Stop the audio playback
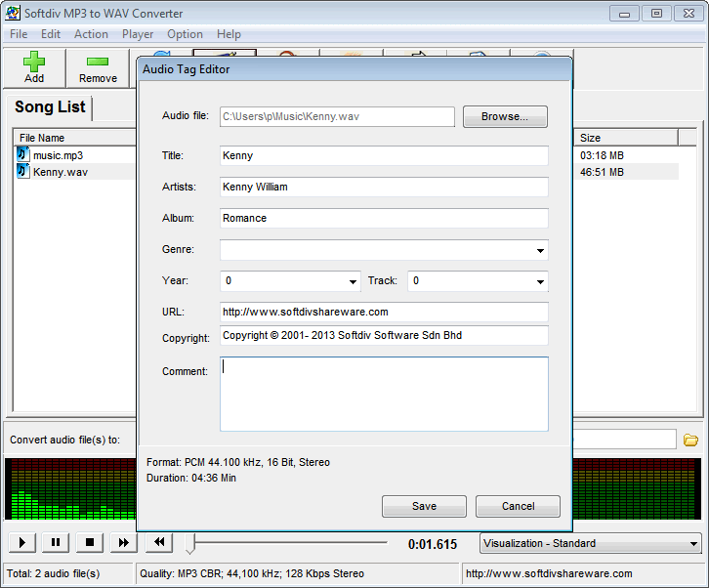This screenshot has width=709, height=588. point(90,542)
